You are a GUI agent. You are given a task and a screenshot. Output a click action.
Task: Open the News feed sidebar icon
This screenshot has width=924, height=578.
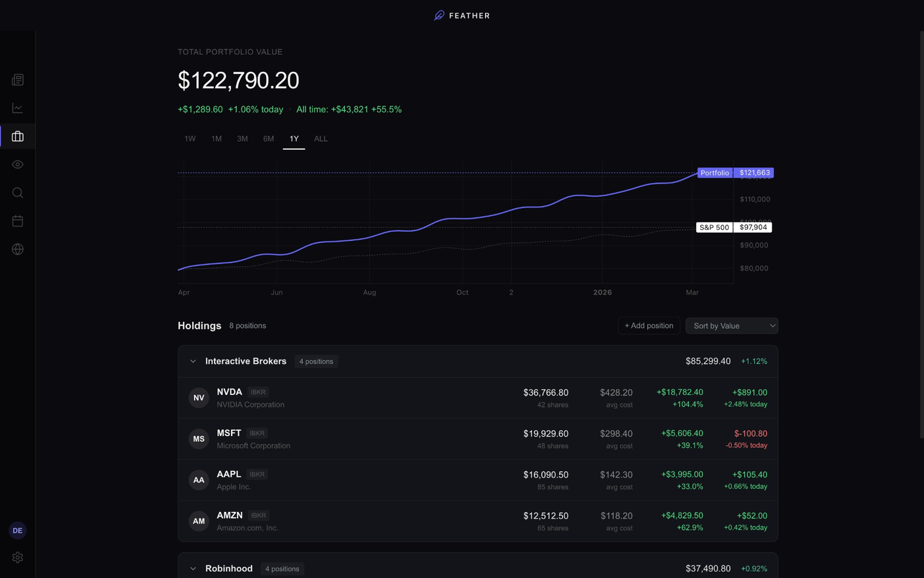(17, 79)
